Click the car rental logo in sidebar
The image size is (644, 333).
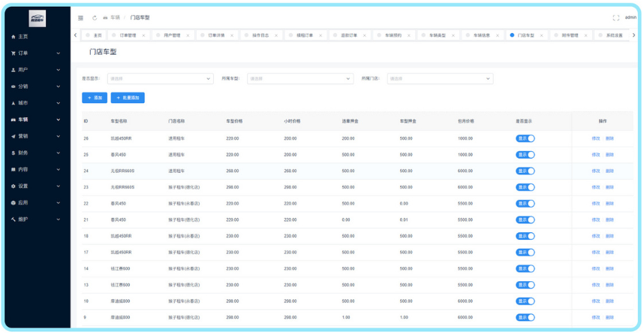tap(37, 19)
